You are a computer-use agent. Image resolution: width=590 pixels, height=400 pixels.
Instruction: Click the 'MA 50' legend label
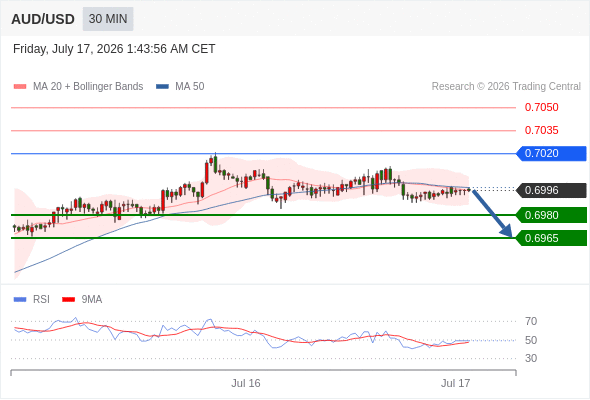coord(190,87)
